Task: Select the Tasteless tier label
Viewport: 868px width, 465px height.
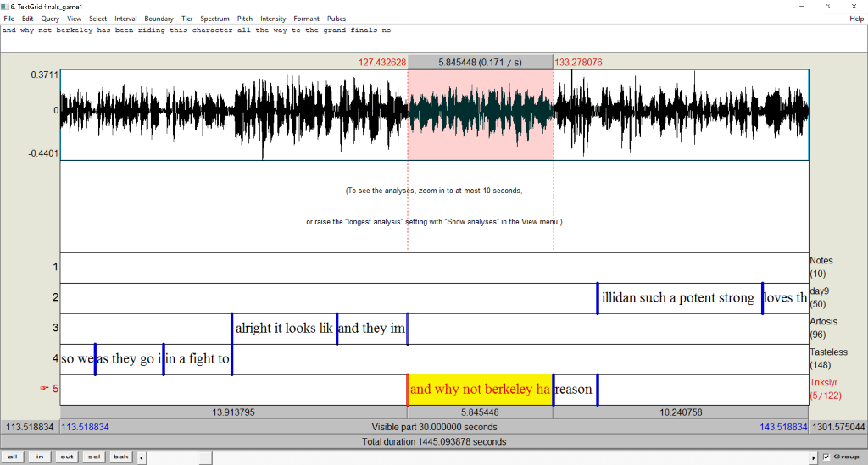Action: 827,358
